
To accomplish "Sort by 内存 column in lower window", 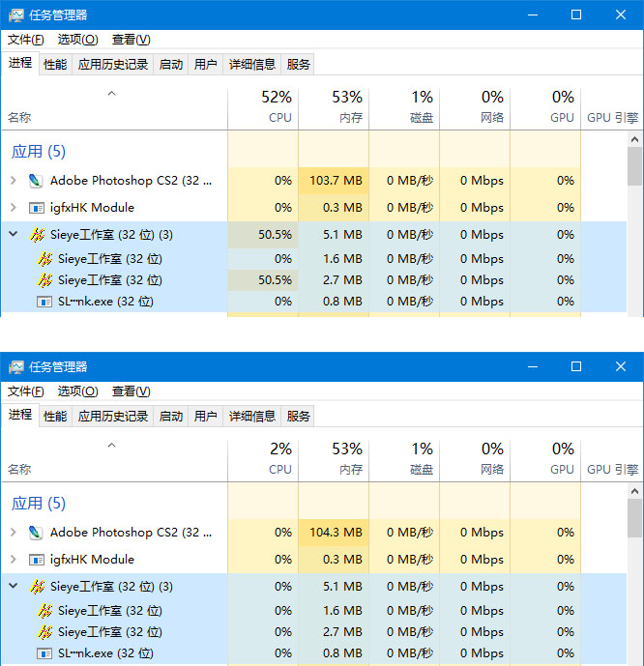I will point(334,458).
